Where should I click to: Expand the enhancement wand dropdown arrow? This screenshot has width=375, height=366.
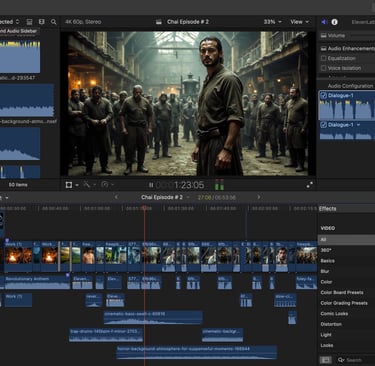(95, 185)
